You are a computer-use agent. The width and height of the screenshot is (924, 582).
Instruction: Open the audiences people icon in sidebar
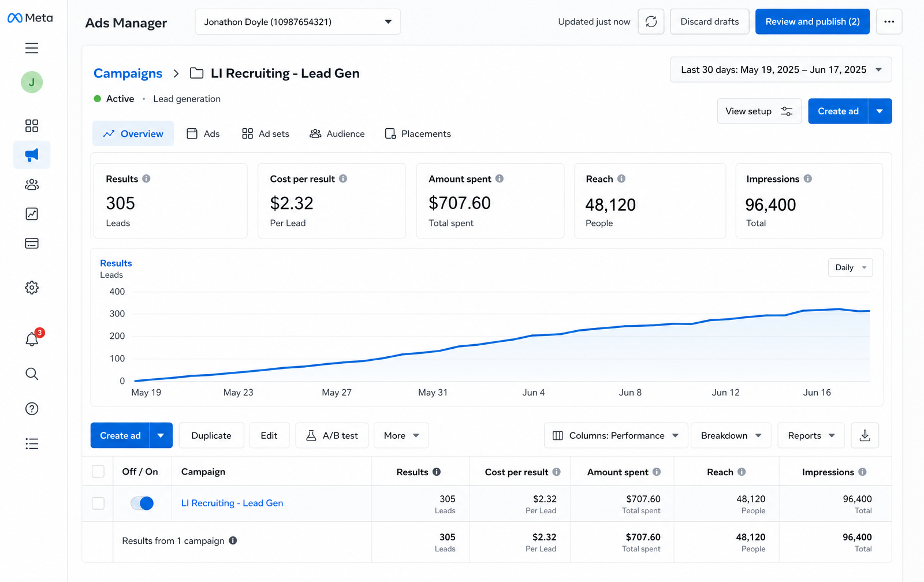pos(32,185)
